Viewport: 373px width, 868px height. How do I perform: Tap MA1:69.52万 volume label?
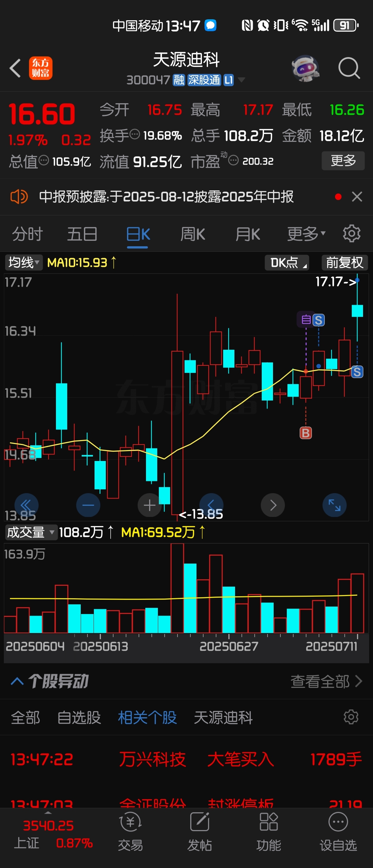pyautogui.click(x=158, y=532)
